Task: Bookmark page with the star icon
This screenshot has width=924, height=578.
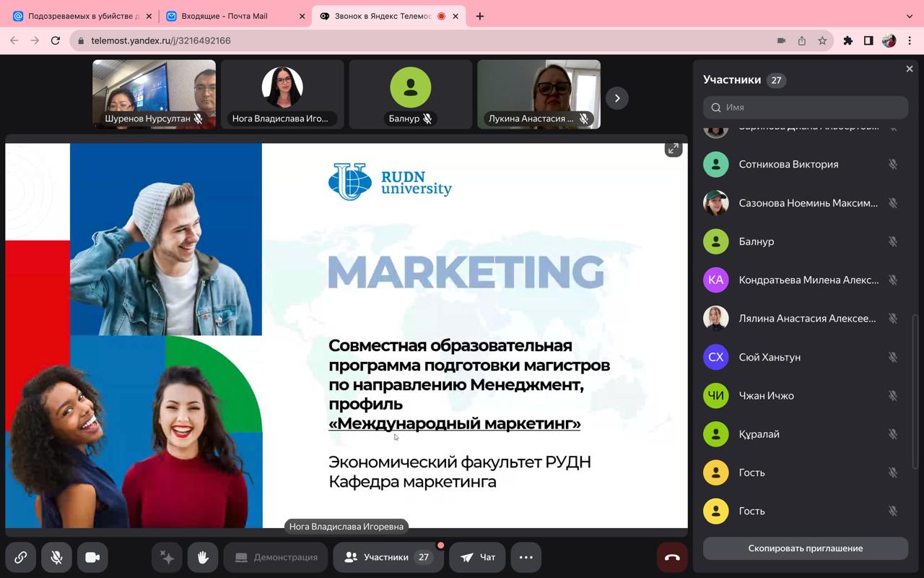Action: pyautogui.click(x=822, y=40)
